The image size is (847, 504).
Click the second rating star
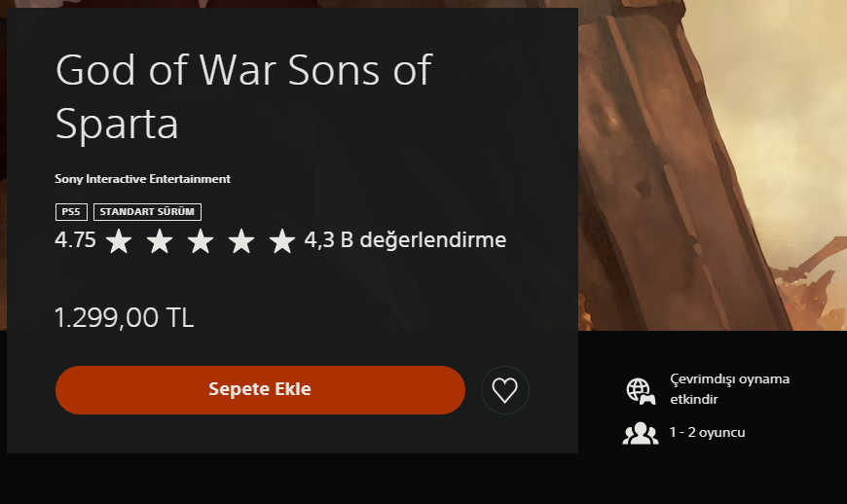click(160, 240)
